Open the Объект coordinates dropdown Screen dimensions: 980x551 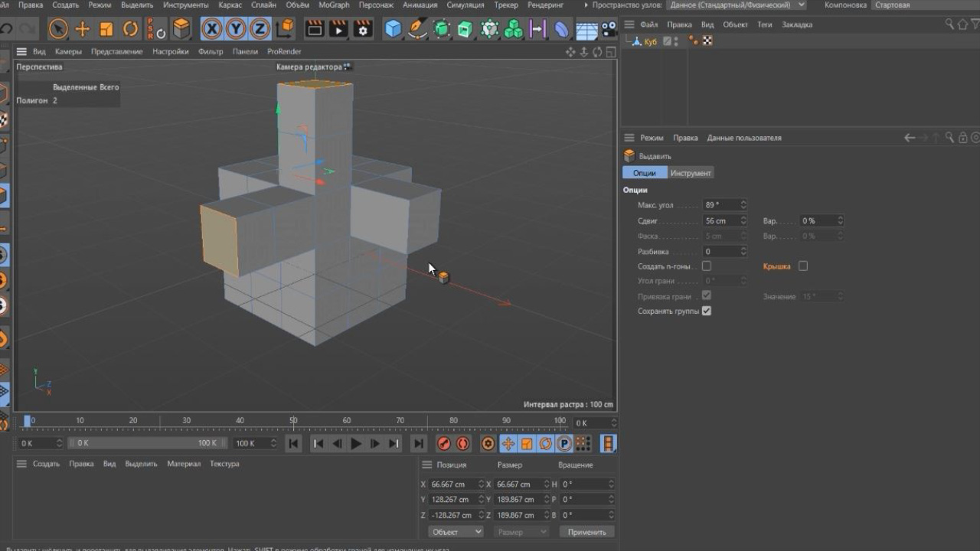click(x=456, y=530)
